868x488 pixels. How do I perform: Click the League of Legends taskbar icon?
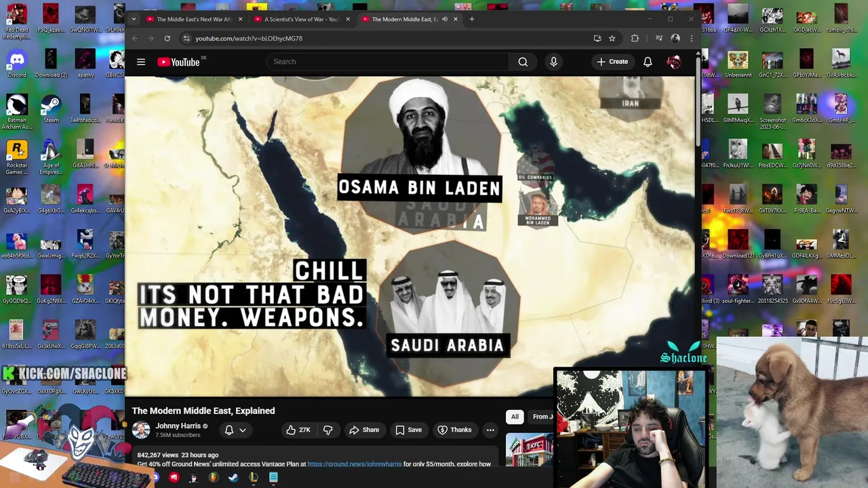[253, 478]
